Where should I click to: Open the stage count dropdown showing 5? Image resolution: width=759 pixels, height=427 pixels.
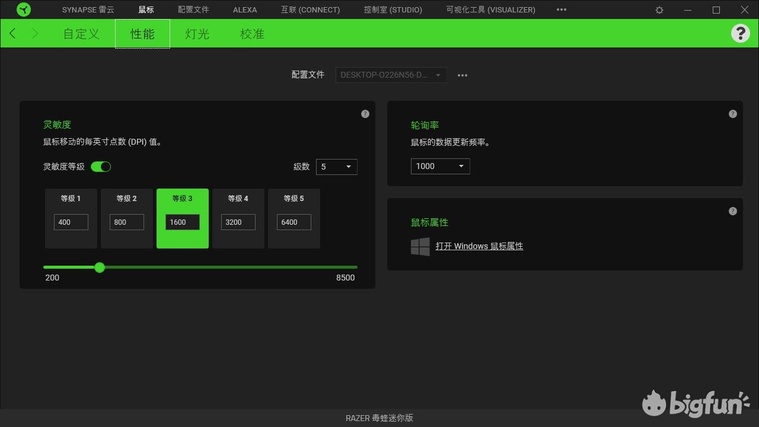(336, 167)
